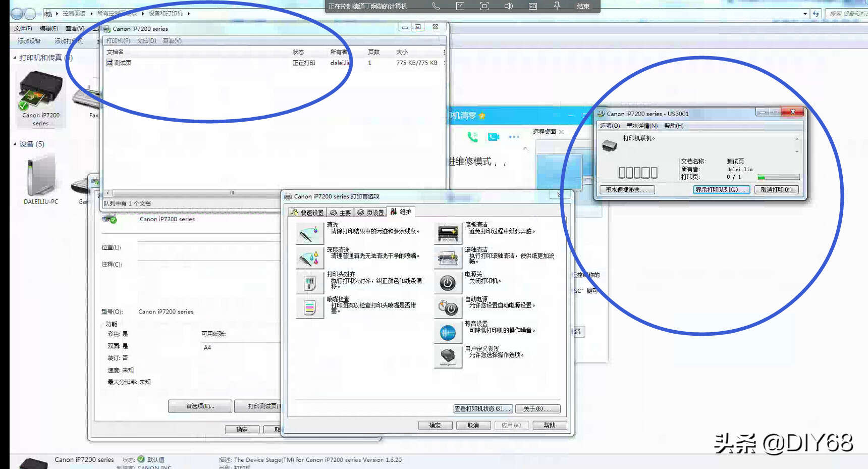Open 打印头对齐 print head alignment icon
The image size is (868, 469).
309,282
